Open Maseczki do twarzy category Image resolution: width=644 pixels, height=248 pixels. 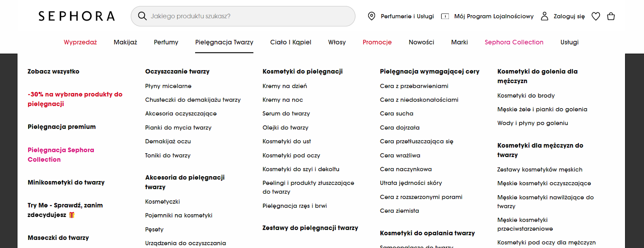(58, 238)
